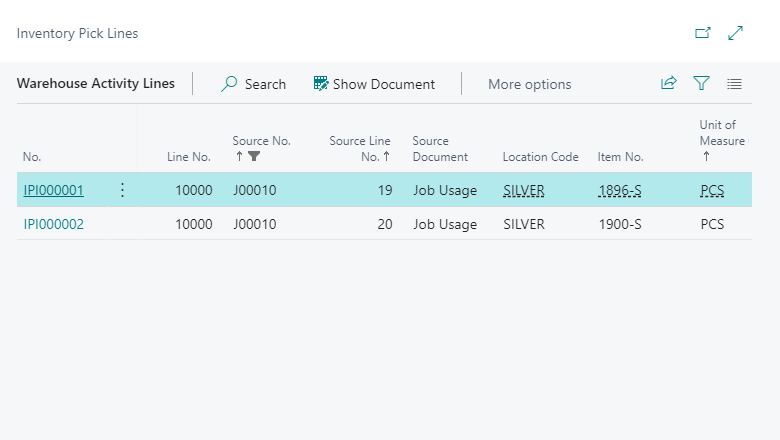Open More options menu
The height and width of the screenshot is (440, 780).
tap(529, 85)
